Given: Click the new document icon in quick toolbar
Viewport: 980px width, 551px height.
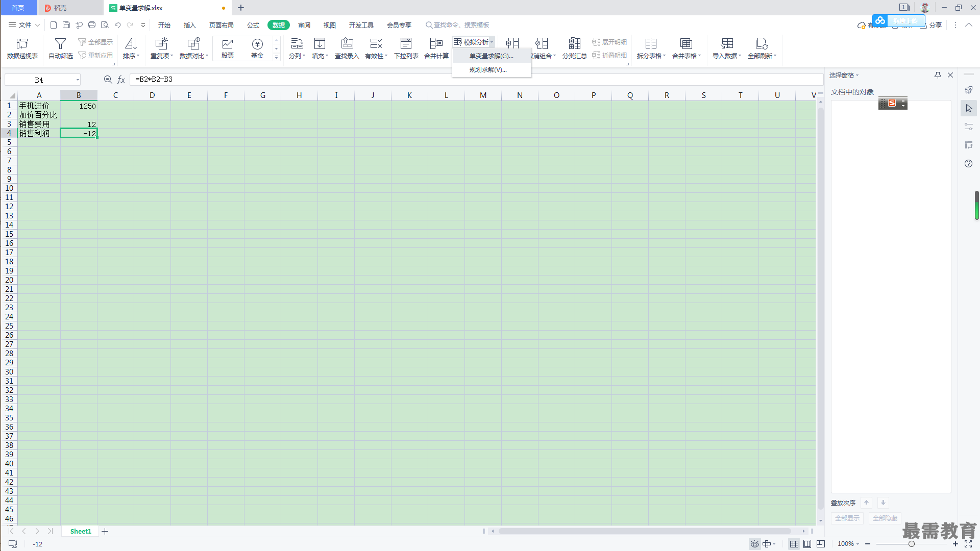Looking at the screenshot, I should (x=54, y=25).
